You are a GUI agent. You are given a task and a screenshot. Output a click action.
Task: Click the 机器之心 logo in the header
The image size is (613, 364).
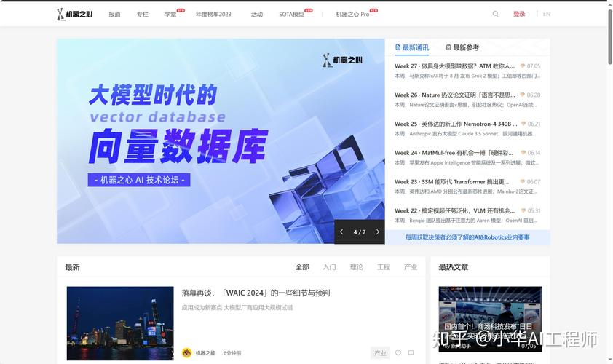pyautogui.click(x=75, y=14)
